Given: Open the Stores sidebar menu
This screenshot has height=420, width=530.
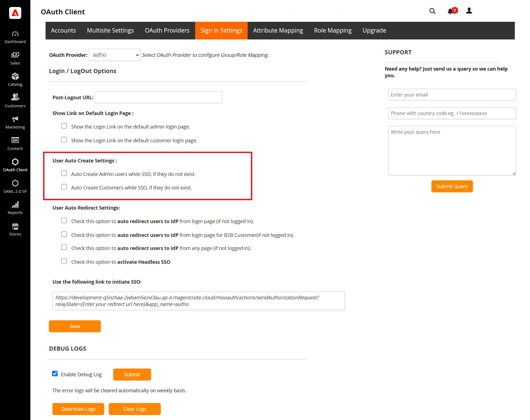Looking at the screenshot, I should [x=15, y=229].
